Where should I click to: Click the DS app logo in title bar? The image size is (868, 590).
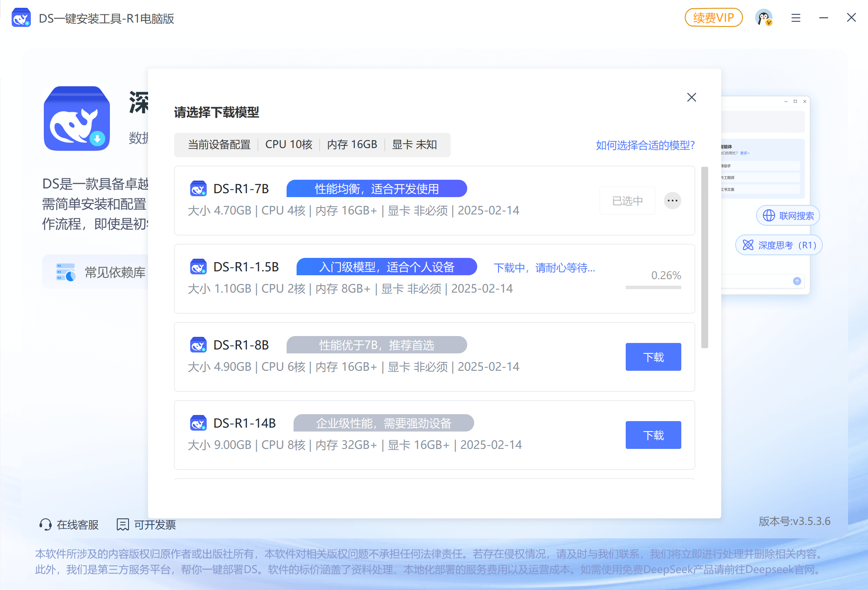[21, 18]
